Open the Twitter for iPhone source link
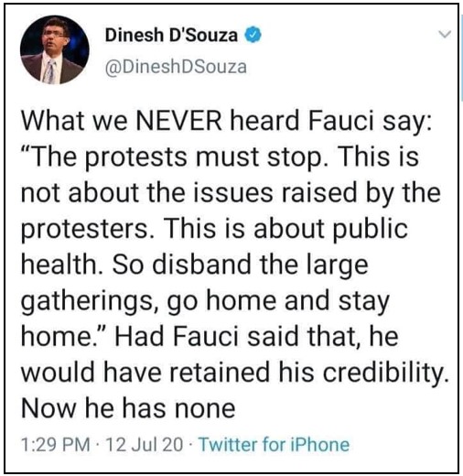Screen dimensions: 463x476 pyautogui.click(x=274, y=444)
